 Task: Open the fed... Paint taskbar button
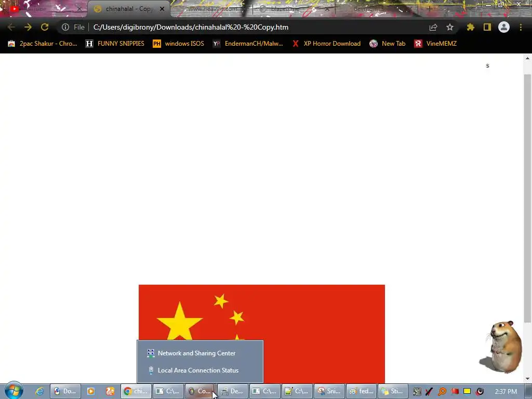[362, 391]
